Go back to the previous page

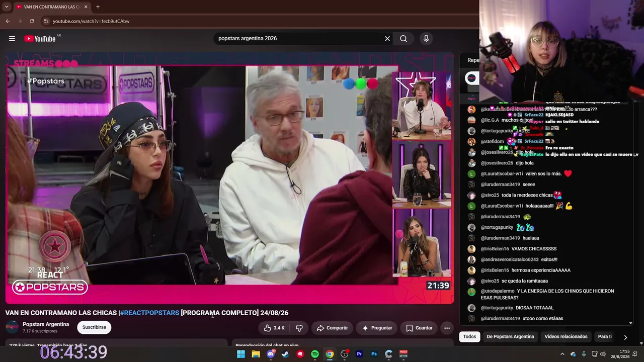pyautogui.click(x=8, y=21)
